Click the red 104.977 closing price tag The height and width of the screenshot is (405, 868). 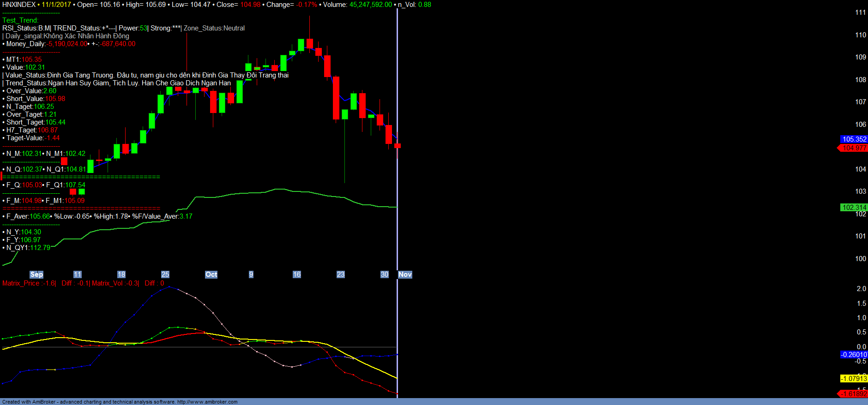point(854,148)
